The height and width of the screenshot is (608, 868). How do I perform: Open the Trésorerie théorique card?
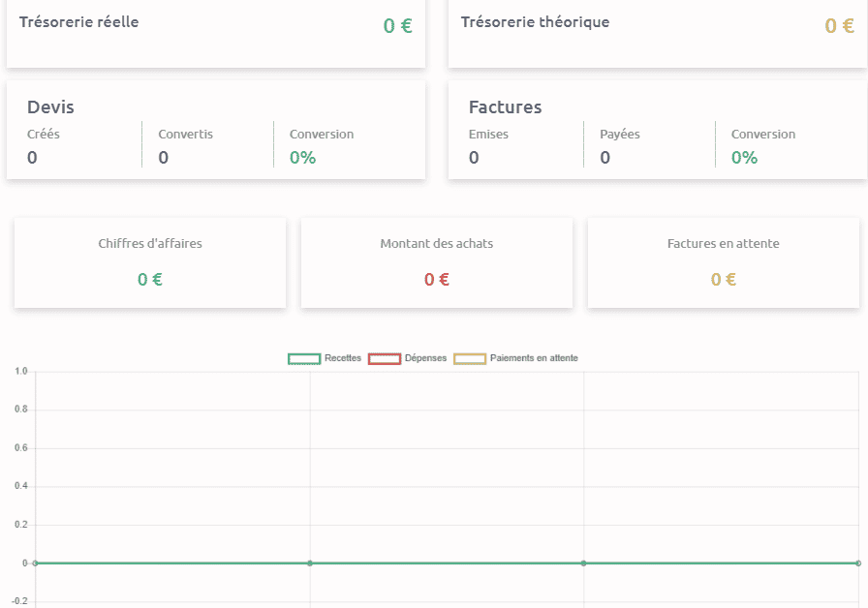click(x=658, y=34)
